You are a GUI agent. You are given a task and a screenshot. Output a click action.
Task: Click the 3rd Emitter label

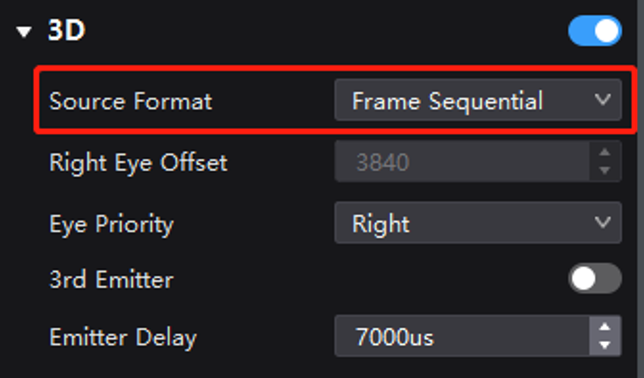pyautogui.click(x=111, y=280)
